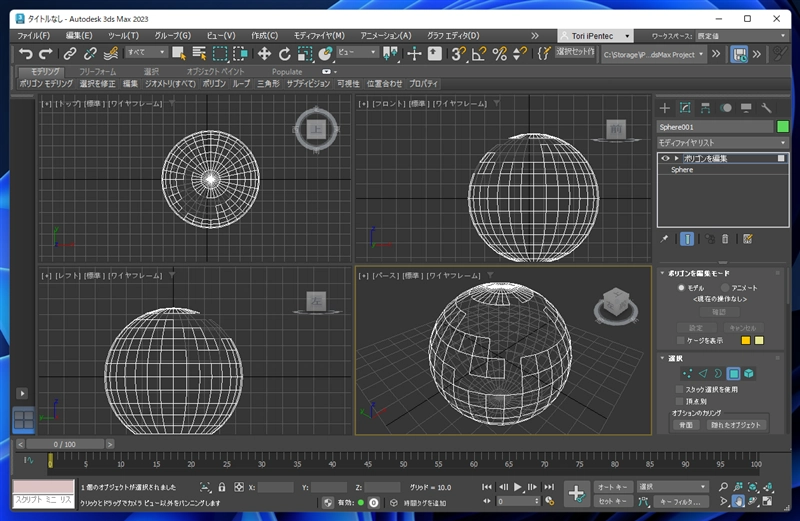The image size is (800, 521).
Task: Open the ファイル(F) menu
Action: (34, 36)
